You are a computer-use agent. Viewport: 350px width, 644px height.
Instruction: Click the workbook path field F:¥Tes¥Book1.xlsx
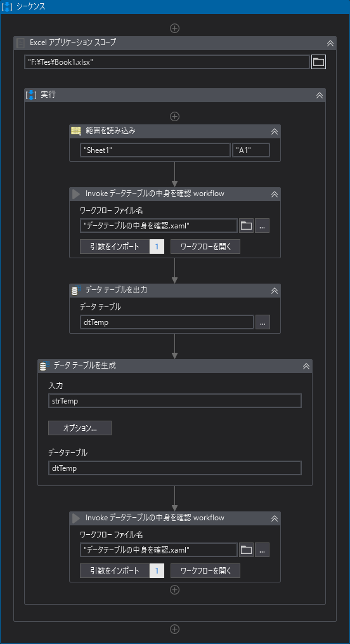tap(167, 62)
